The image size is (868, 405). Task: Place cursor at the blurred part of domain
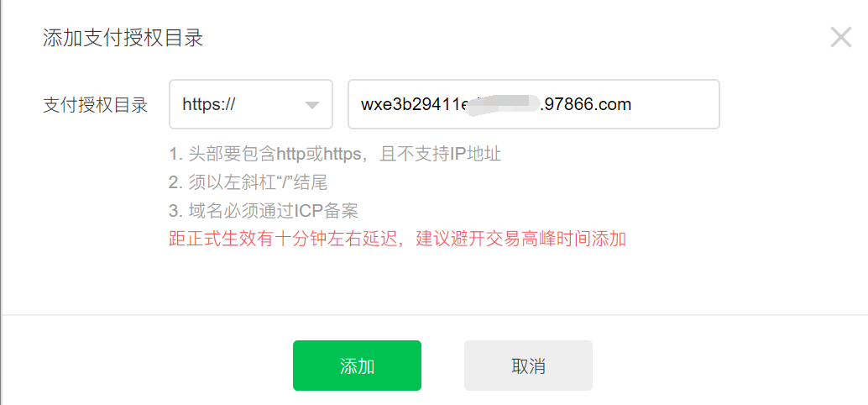[504, 105]
